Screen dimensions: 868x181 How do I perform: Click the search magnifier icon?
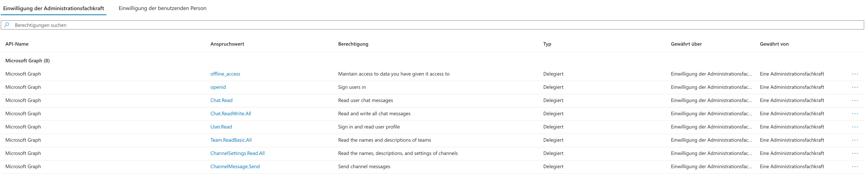pyautogui.click(x=7, y=25)
